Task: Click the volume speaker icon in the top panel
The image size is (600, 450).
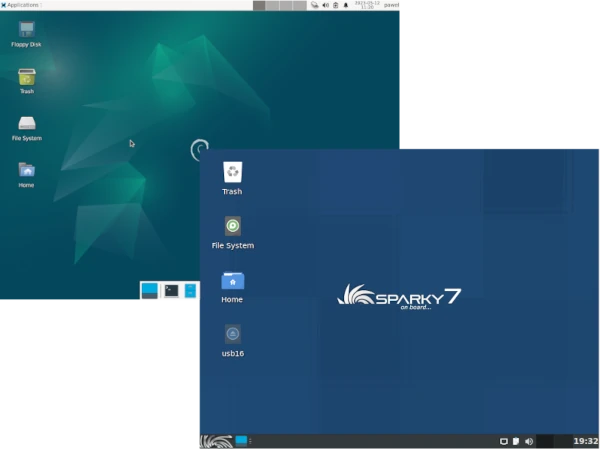Action: [x=325, y=5]
